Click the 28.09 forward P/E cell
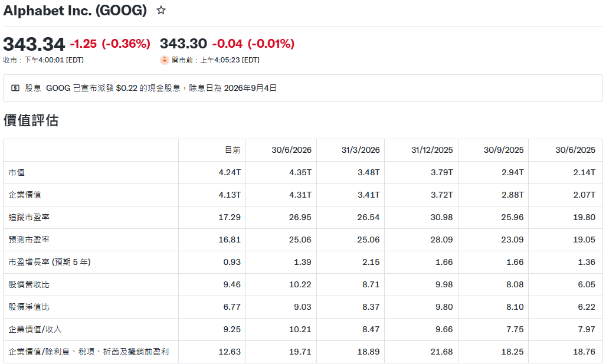This screenshot has width=606, height=364. point(442,240)
